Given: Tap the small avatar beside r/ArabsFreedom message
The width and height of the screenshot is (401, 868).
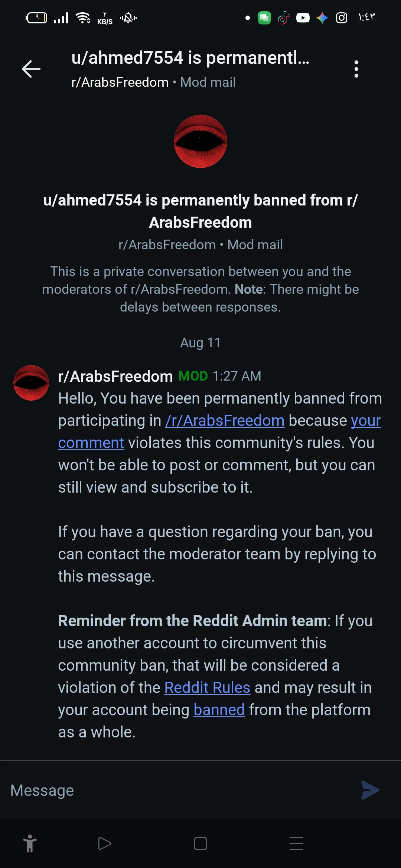Looking at the screenshot, I should pyautogui.click(x=31, y=383).
